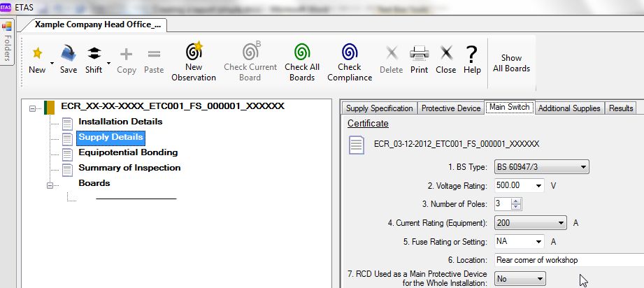This screenshot has width=644, height=288.
Task: Click ECR_03-12-2012 certificate name text
Action: coord(457,144)
